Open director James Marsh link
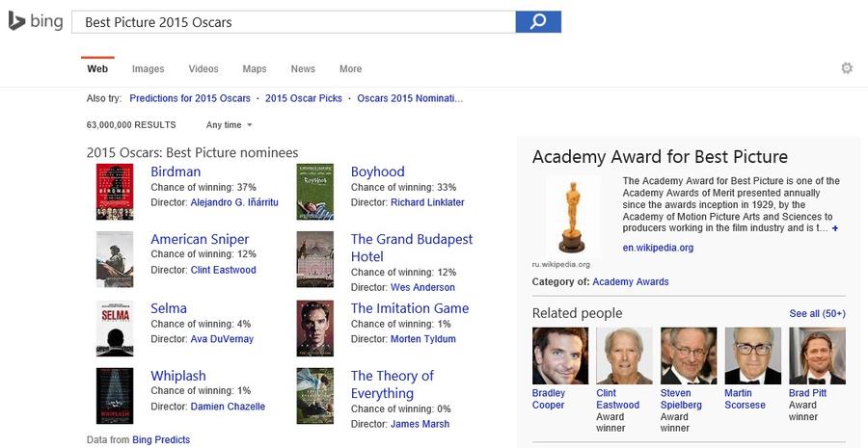 tap(420, 424)
